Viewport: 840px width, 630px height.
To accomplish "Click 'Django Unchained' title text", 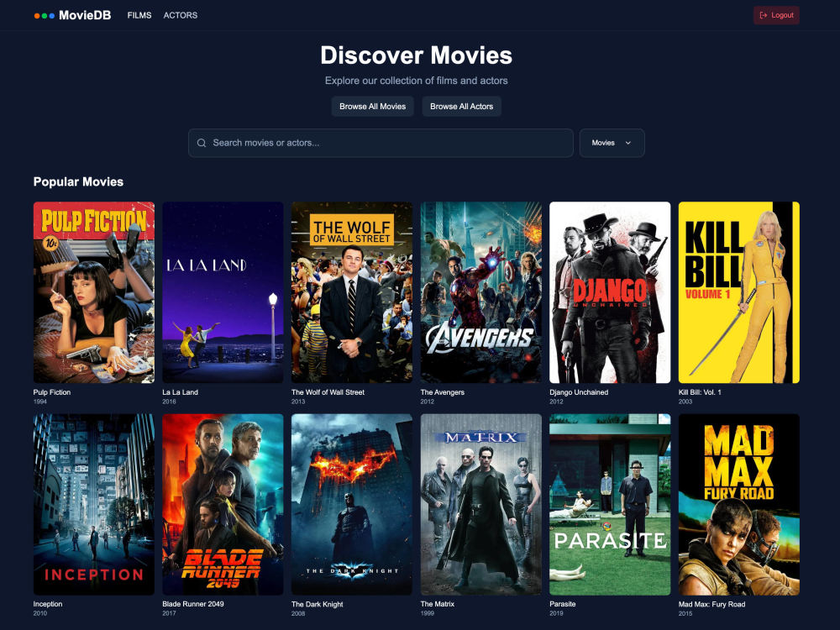I will 579,392.
